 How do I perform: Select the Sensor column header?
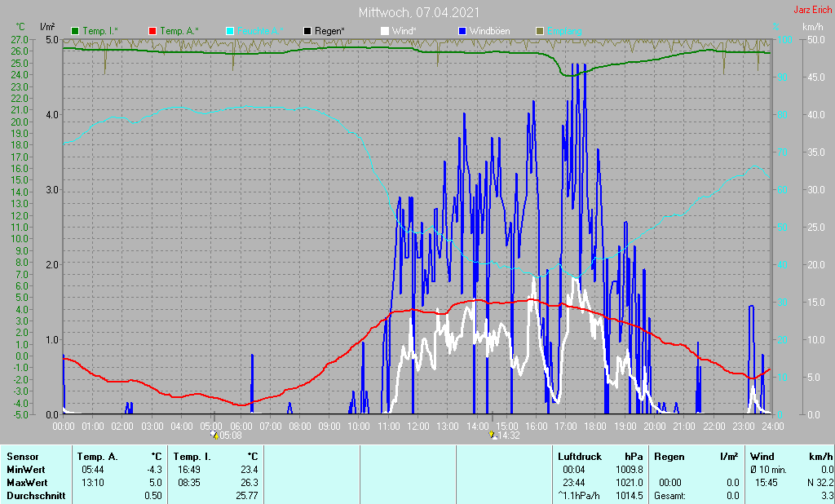(x=22, y=457)
